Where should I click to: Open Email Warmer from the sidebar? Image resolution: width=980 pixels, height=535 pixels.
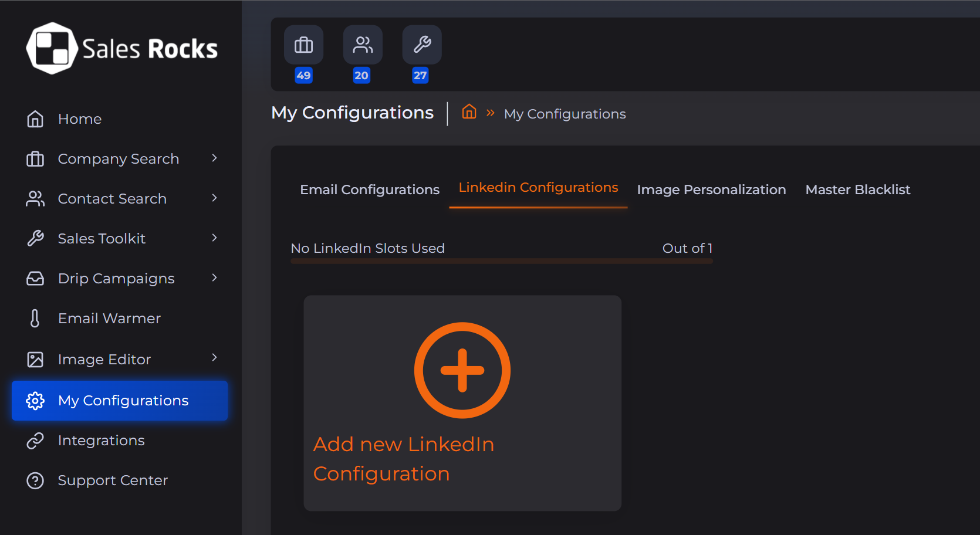(109, 319)
